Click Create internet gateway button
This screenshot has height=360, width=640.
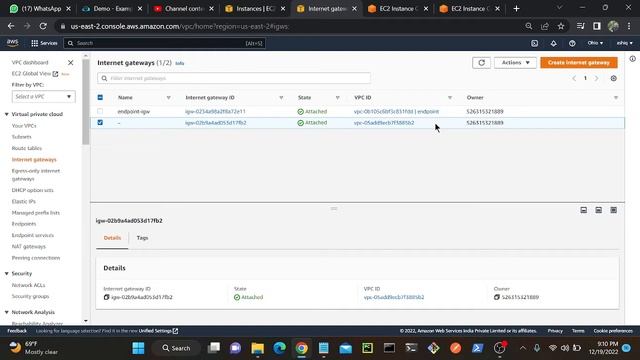[x=579, y=62]
